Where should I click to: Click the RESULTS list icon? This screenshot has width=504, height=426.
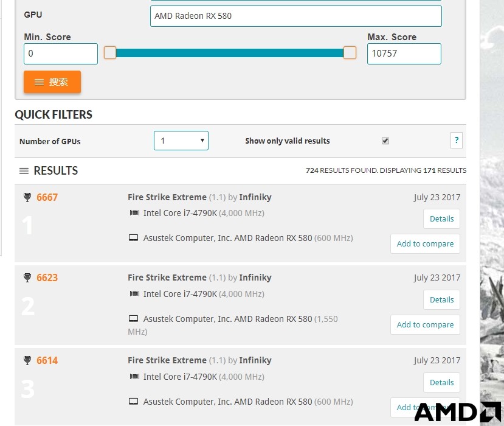[24, 171]
